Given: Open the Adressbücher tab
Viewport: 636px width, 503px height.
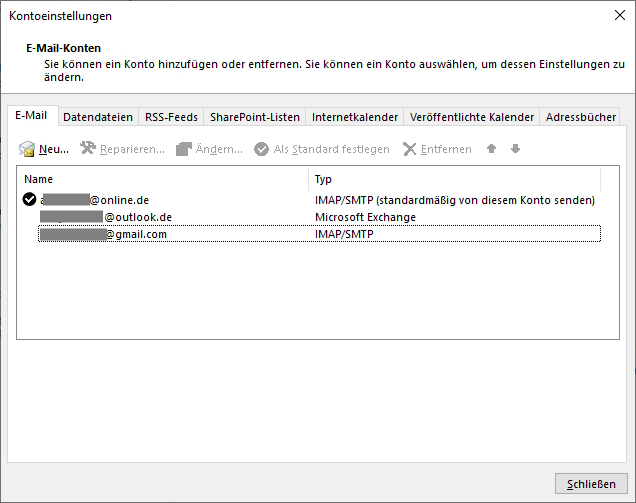Looking at the screenshot, I should click(x=580, y=117).
